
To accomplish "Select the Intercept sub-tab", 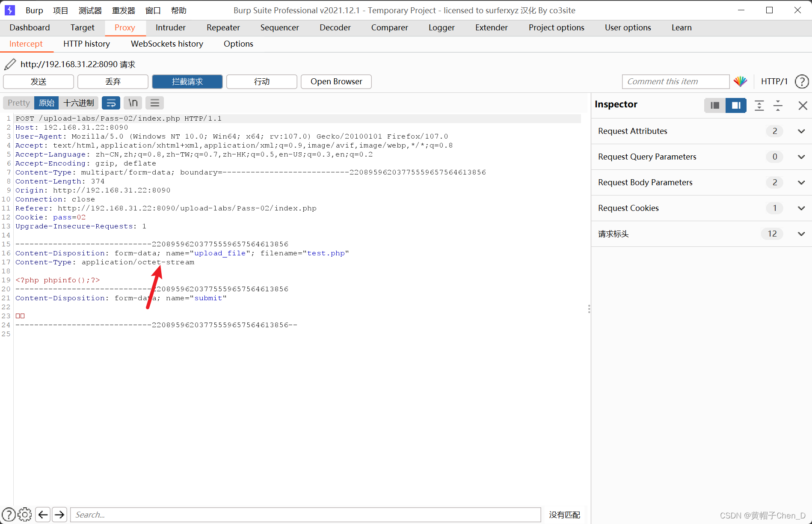I will pos(26,44).
